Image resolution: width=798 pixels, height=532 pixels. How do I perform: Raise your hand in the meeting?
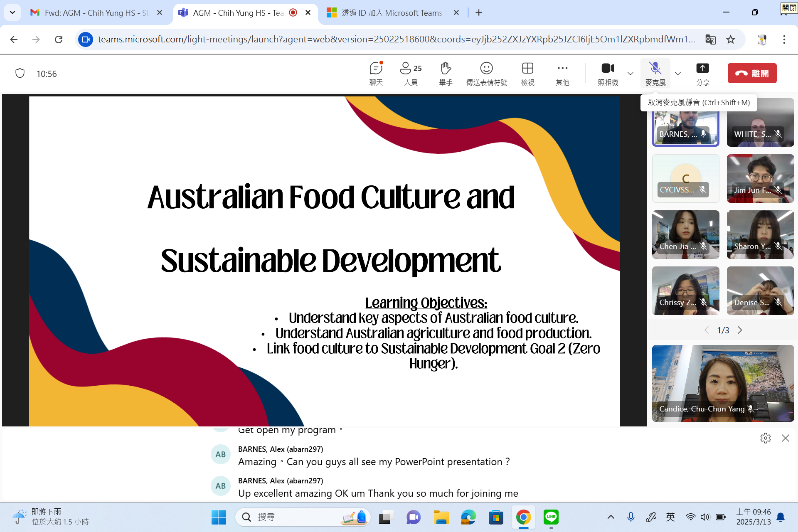pos(446,74)
